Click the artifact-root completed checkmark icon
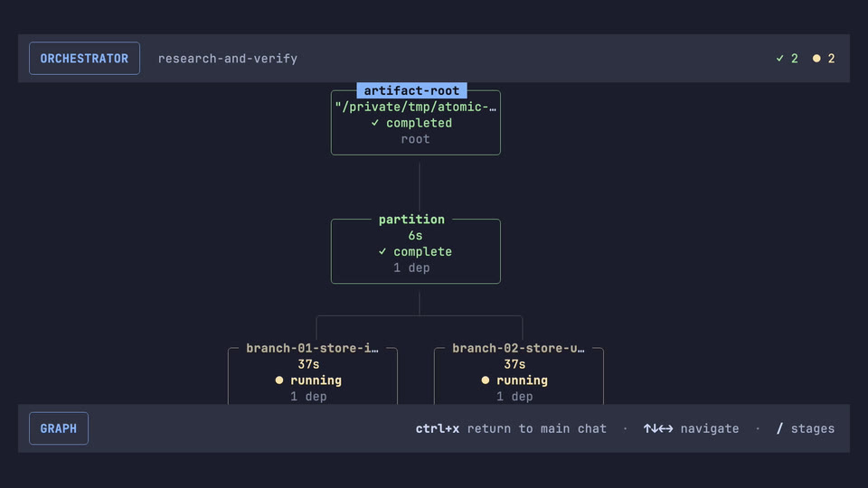868x488 pixels. point(375,123)
